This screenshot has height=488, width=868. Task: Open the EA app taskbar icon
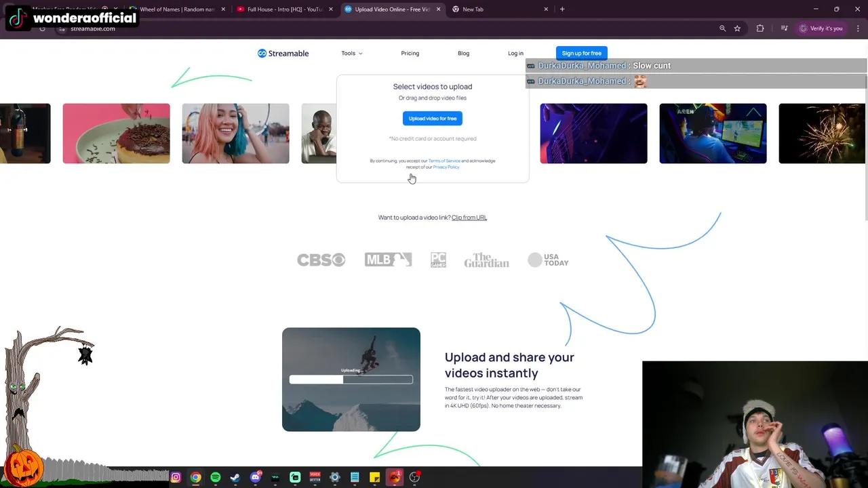point(395,477)
